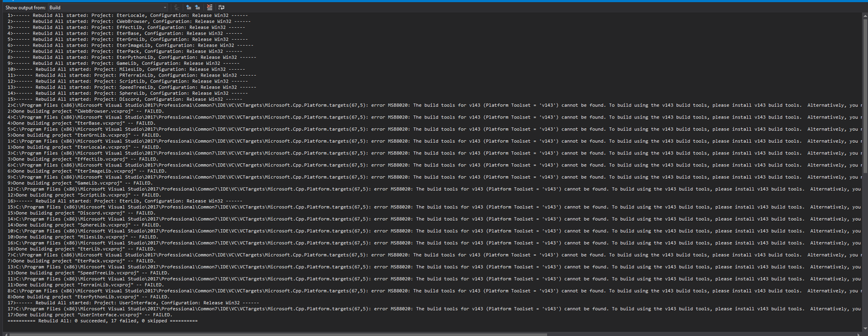Image resolution: width=868 pixels, height=336 pixels.
Task: Go to next message in output toolbar
Action: (197, 7)
